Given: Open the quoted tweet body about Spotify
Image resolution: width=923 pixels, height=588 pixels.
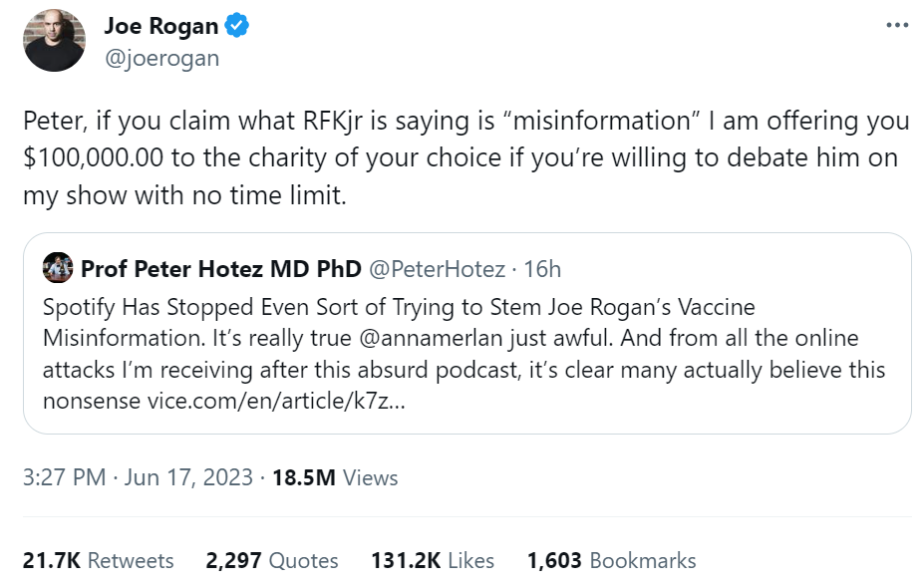Looking at the screenshot, I should (399, 339).
